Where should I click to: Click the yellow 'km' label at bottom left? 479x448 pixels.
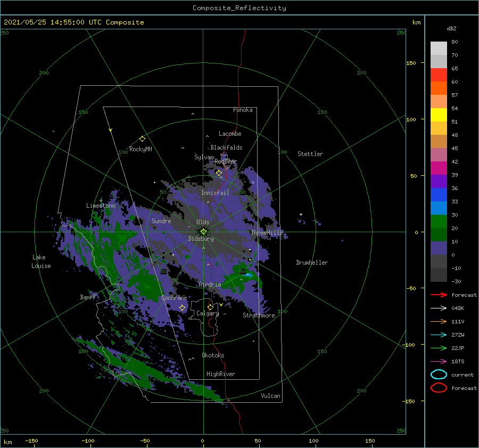7,442
